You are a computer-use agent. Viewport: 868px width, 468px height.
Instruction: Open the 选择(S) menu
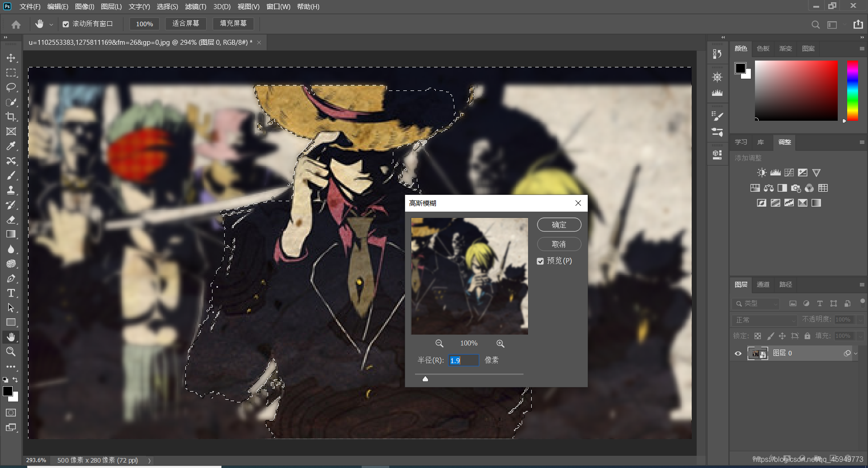click(x=167, y=7)
